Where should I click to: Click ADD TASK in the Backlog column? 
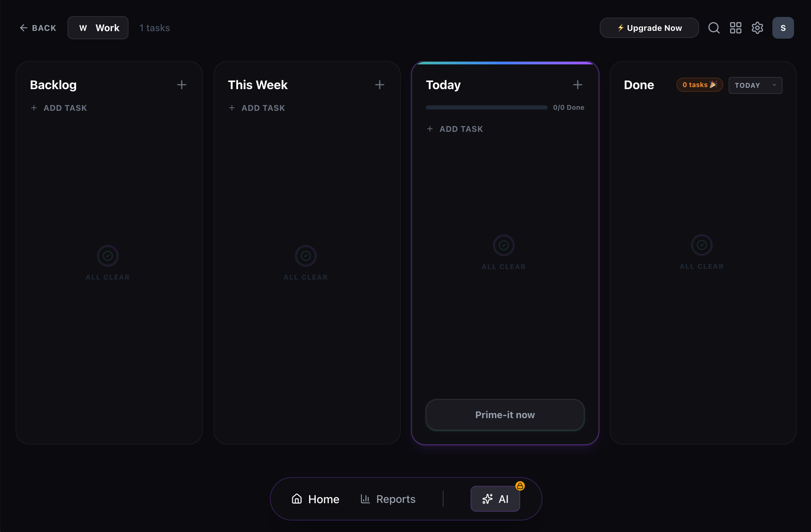[59, 108]
